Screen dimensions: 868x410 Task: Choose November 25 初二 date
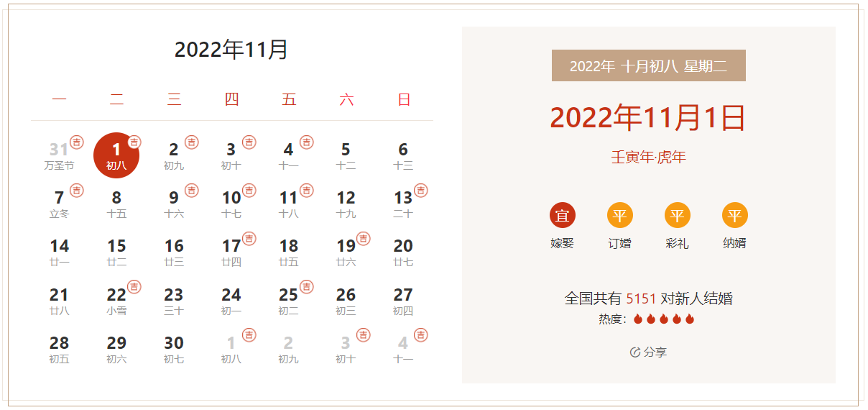[x=289, y=301]
